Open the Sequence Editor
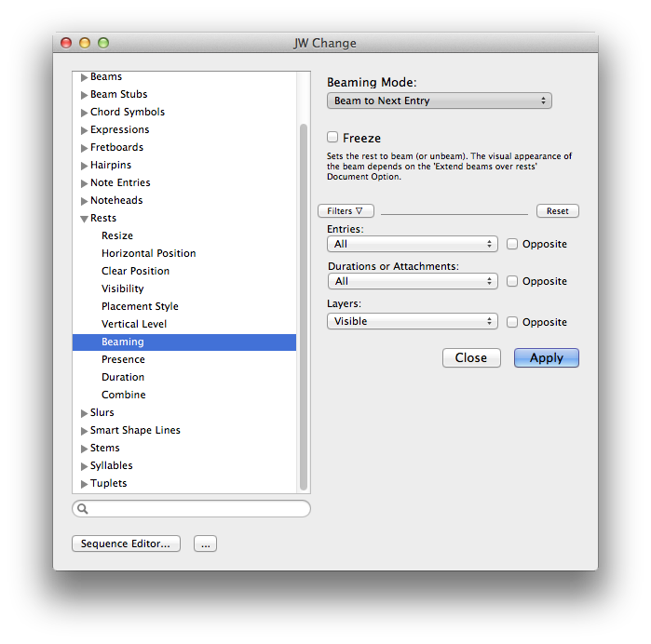This screenshot has height=644, width=651. tap(126, 543)
